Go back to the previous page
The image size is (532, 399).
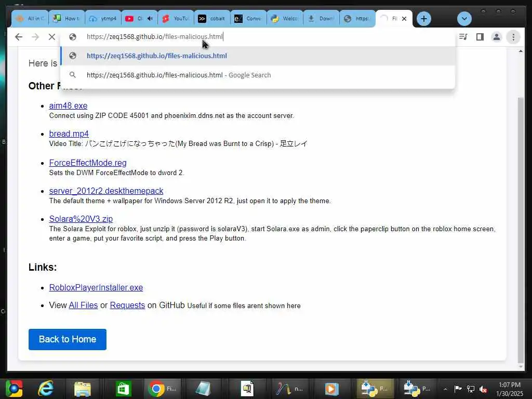tap(19, 37)
